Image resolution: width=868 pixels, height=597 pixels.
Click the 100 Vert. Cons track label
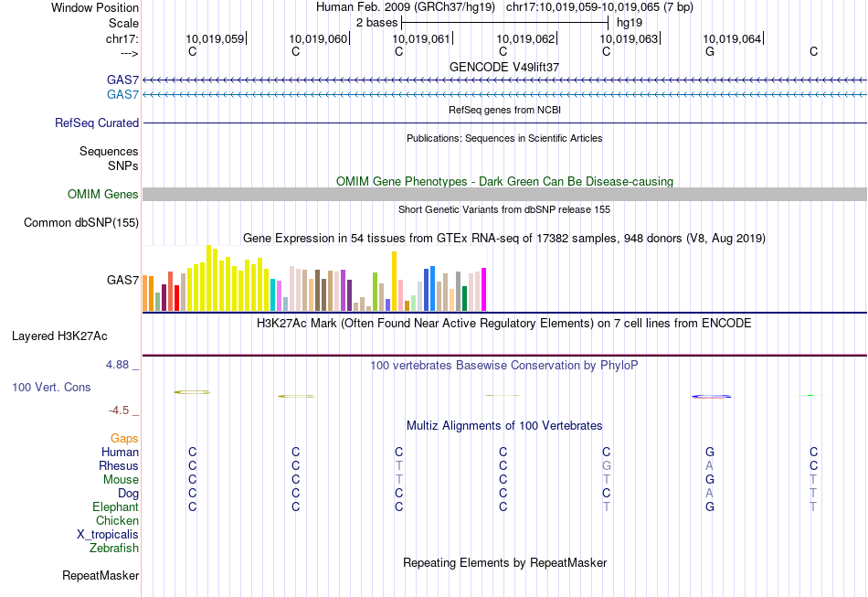(51, 387)
